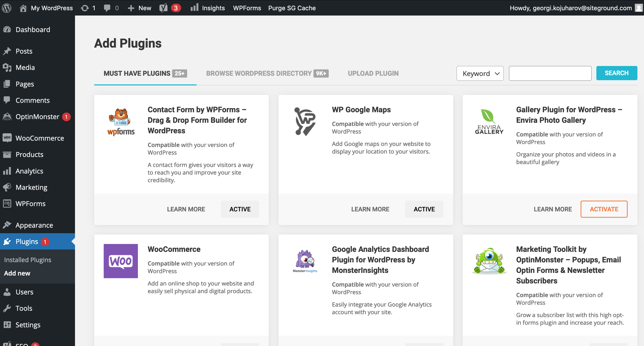The width and height of the screenshot is (644, 346).
Task: Click the wpforms logo thumbnail
Action: pyautogui.click(x=121, y=122)
